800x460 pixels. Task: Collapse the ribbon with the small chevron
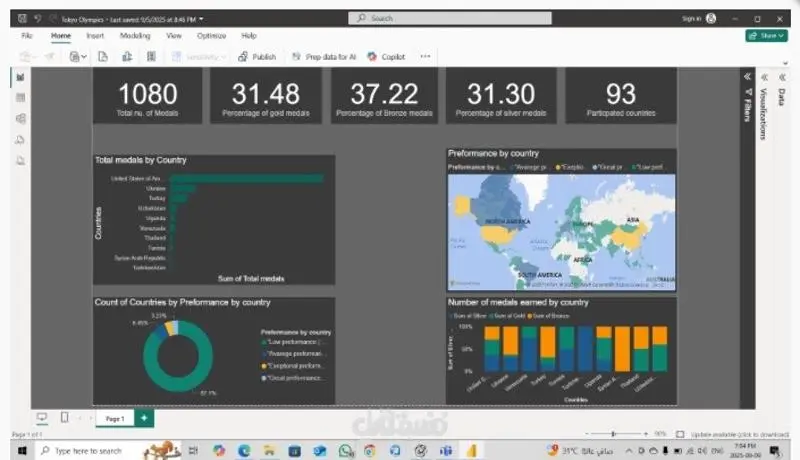[785, 63]
